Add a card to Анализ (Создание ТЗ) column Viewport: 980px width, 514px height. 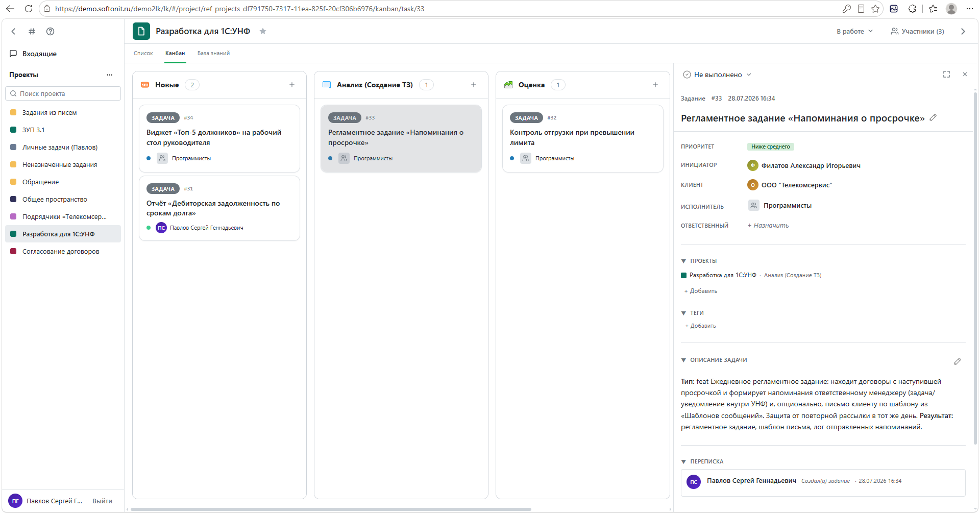[474, 85]
